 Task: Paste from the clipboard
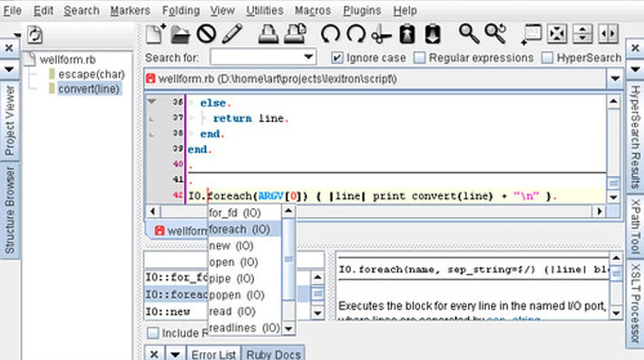pyautogui.click(x=432, y=34)
